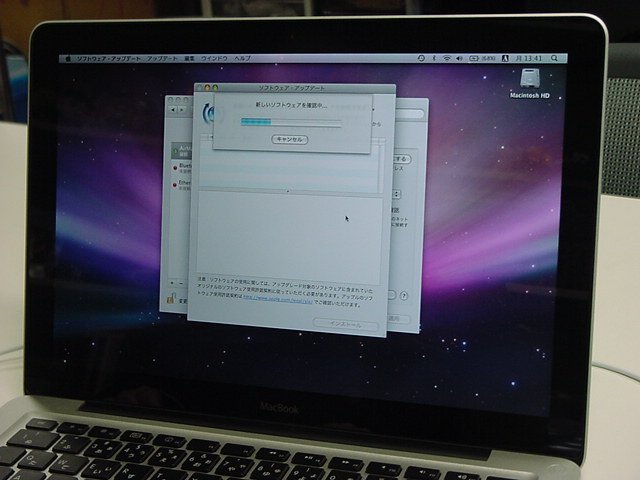Add a network service with plus button
Screen dimensions: 640x480
coord(171,282)
